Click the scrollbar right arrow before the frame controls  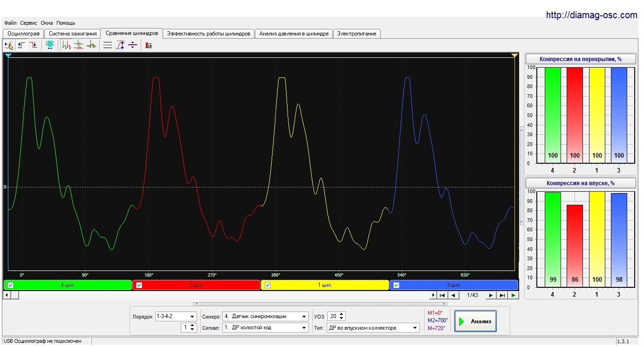(x=433, y=295)
